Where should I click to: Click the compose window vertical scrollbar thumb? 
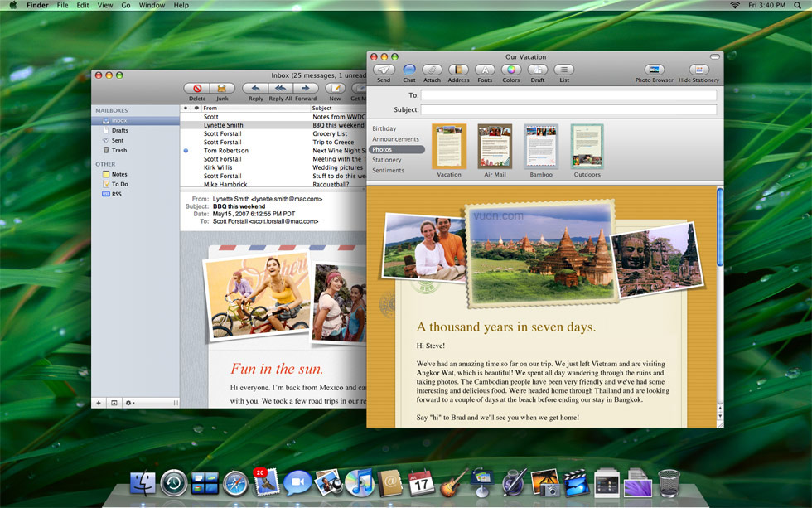coord(720,227)
